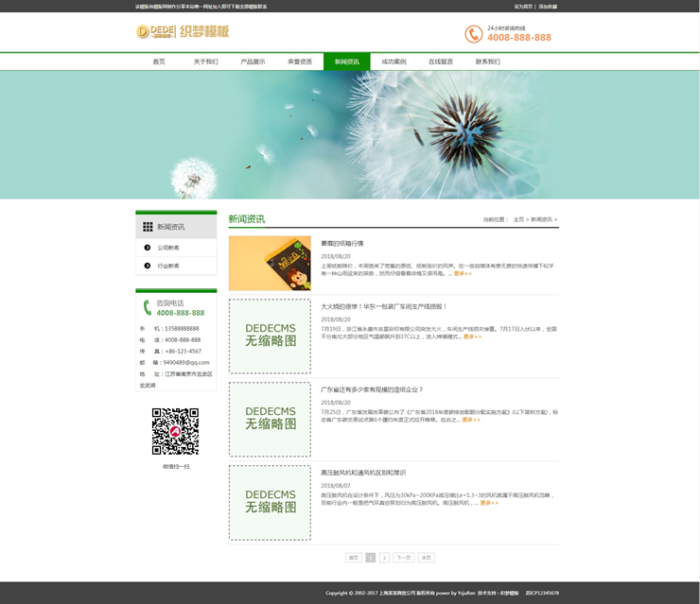Click the 下一页 next page button
Viewport: 700px width, 604px height.
pyautogui.click(x=403, y=558)
